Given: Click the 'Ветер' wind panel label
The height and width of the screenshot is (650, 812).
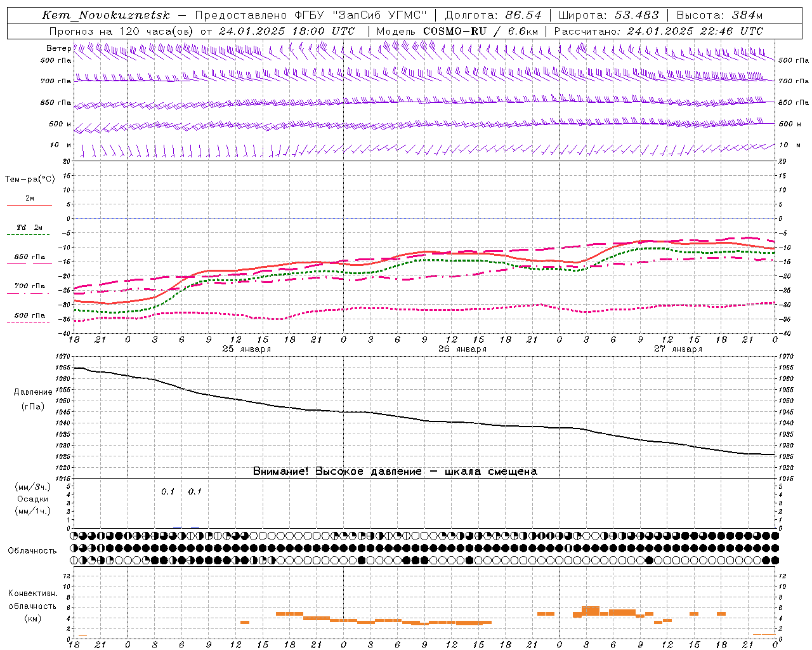Looking at the screenshot, I should click(58, 48).
